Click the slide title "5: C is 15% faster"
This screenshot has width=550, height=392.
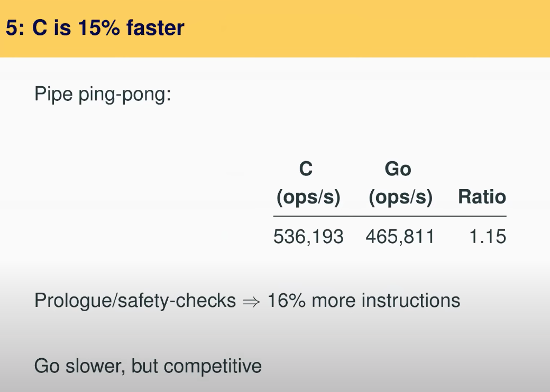click(95, 28)
